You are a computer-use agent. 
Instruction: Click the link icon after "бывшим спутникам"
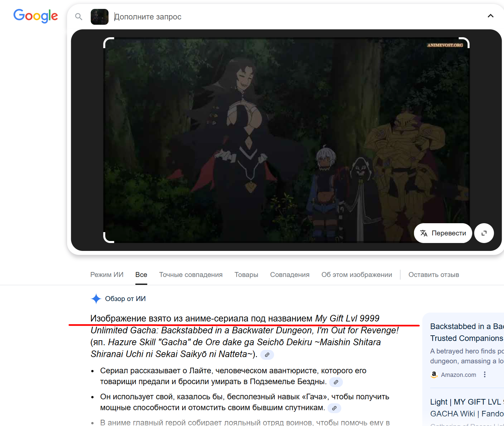(334, 408)
